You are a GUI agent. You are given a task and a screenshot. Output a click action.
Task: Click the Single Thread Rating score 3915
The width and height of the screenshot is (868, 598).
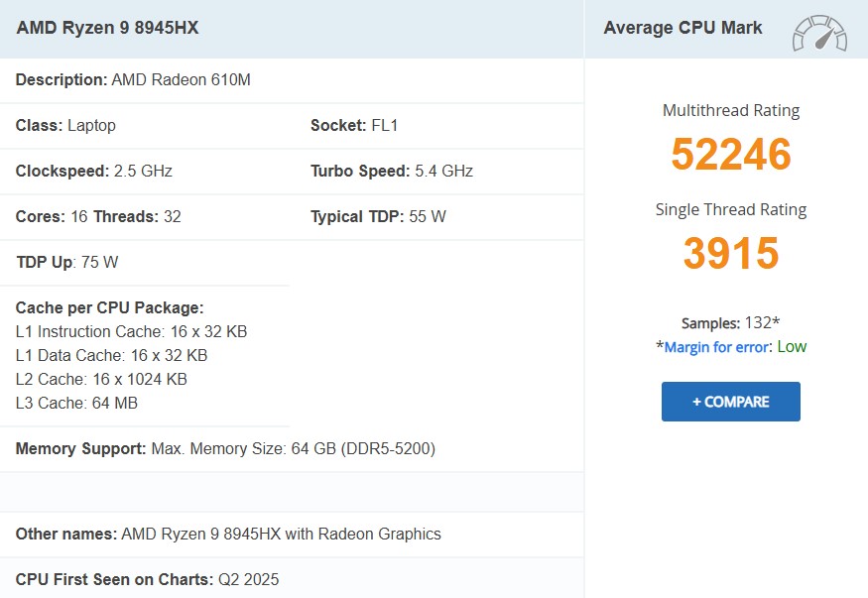click(730, 254)
